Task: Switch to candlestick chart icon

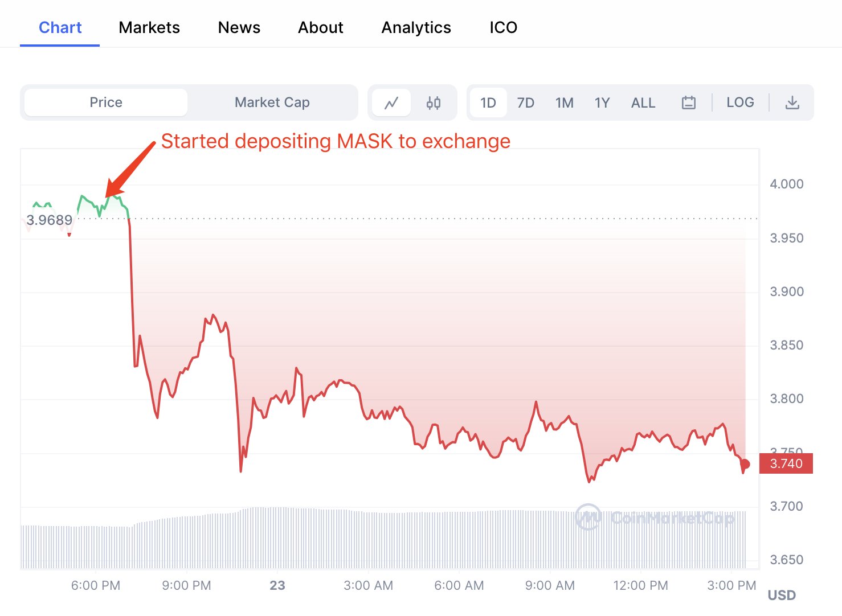Action: click(434, 103)
